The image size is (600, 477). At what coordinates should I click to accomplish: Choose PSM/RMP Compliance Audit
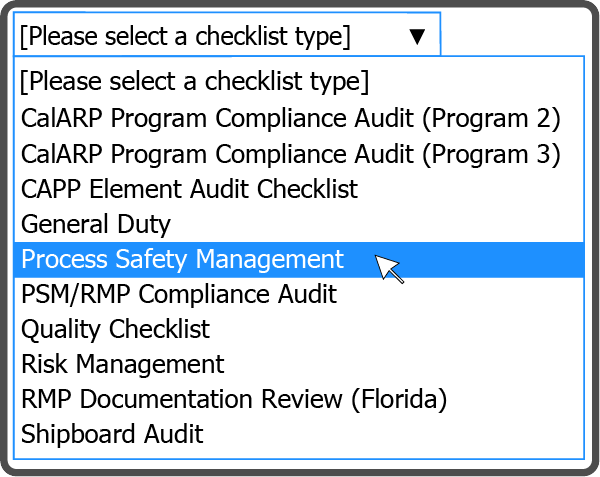[x=179, y=294]
